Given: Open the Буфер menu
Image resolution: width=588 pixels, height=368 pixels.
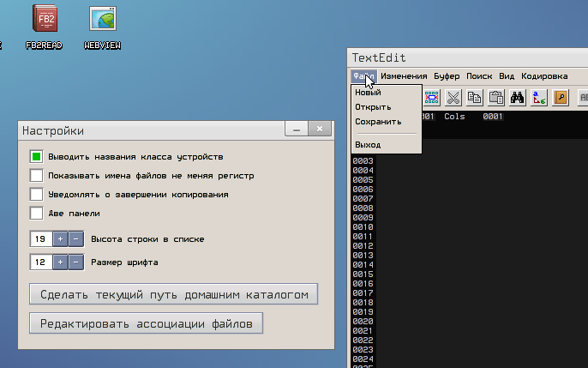Looking at the screenshot, I should (x=447, y=76).
